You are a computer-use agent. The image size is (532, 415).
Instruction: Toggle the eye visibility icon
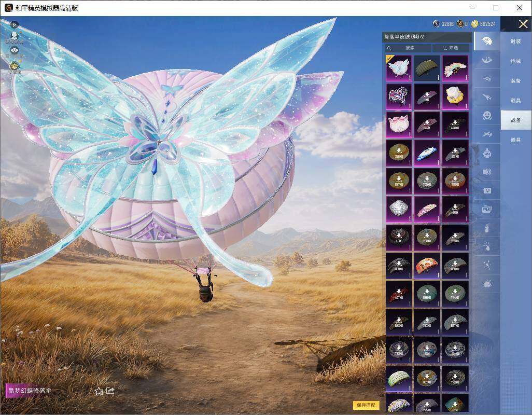[14, 50]
